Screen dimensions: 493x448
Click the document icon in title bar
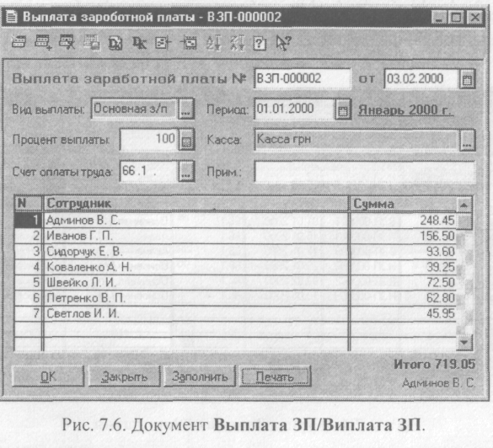tap(12, 17)
